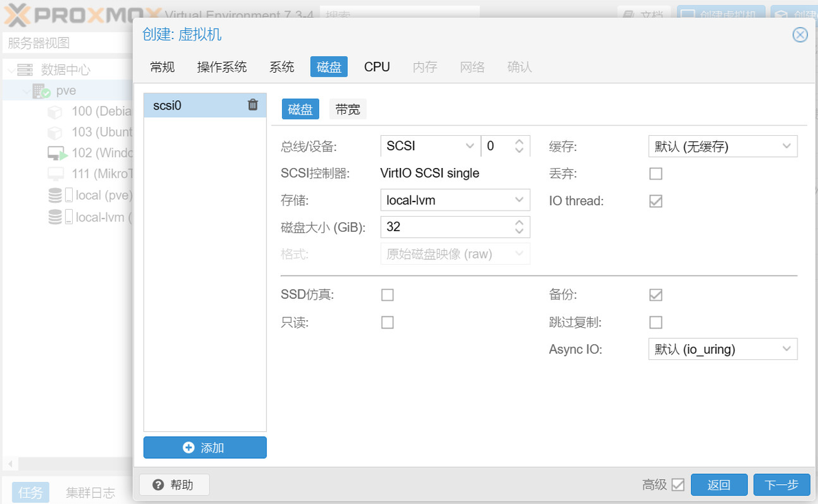Click the 文档 documentation button

click(644, 14)
